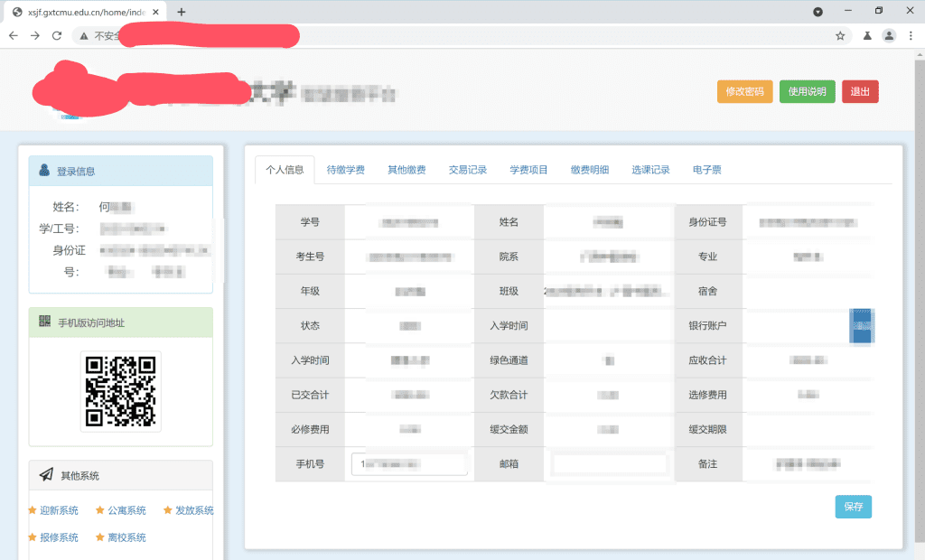Click the 应收合计 label cell
The width and height of the screenshot is (925, 560).
pos(708,360)
